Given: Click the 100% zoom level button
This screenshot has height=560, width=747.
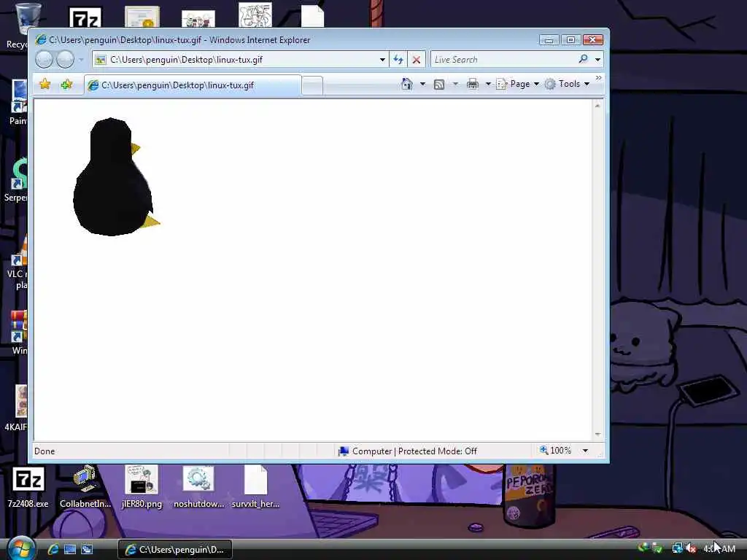Looking at the screenshot, I should pos(555,451).
